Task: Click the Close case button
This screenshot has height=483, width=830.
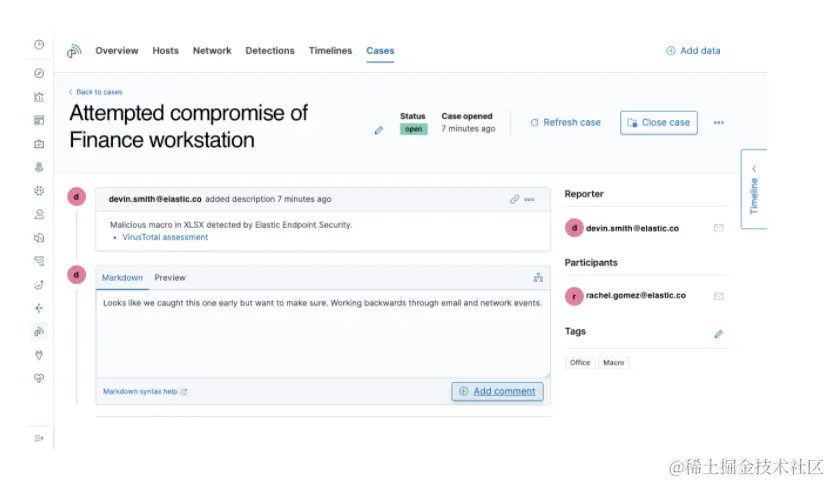Action: [658, 123]
